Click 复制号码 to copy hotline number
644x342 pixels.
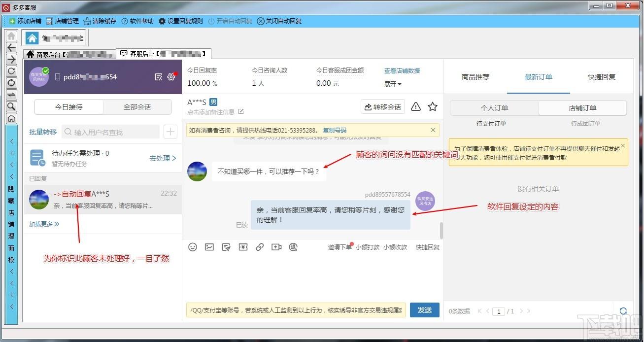tap(335, 131)
